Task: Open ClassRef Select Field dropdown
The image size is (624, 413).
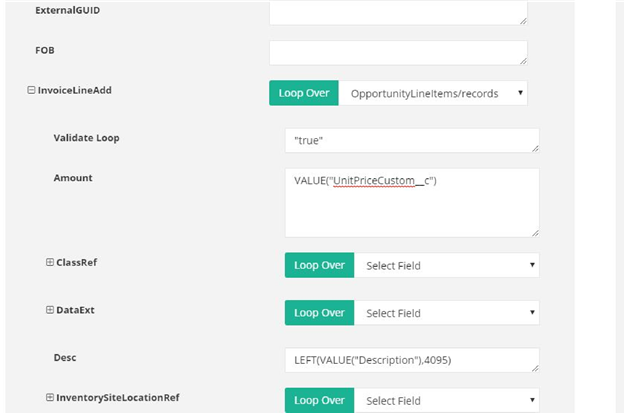Action: point(447,265)
